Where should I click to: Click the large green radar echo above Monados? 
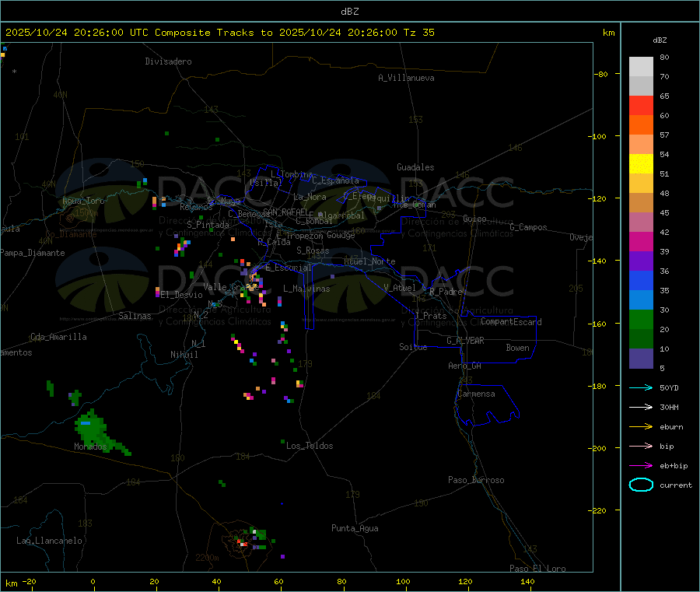(93, 429)
